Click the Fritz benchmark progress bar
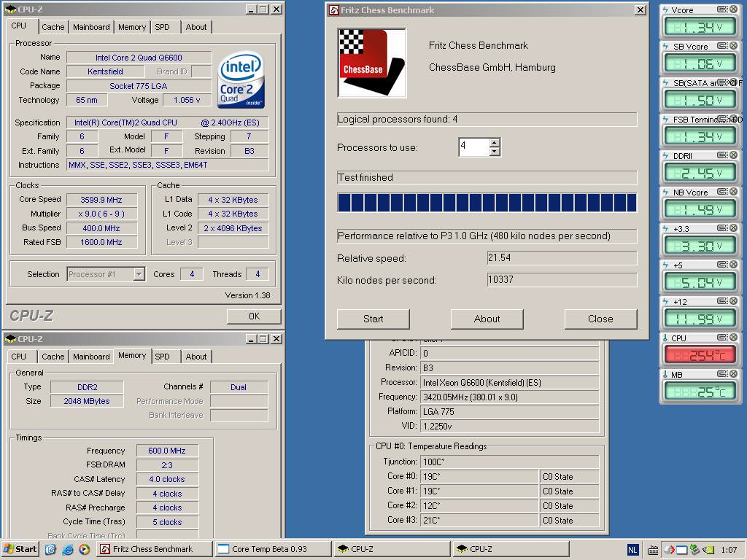Viewport: 747px width, 560px height. click(x=487, y=203)
